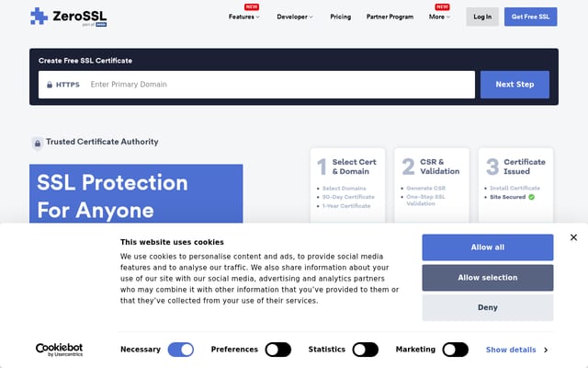
Task: Click the 1-Year Certificate list item
Action: (x=346, y=206)
